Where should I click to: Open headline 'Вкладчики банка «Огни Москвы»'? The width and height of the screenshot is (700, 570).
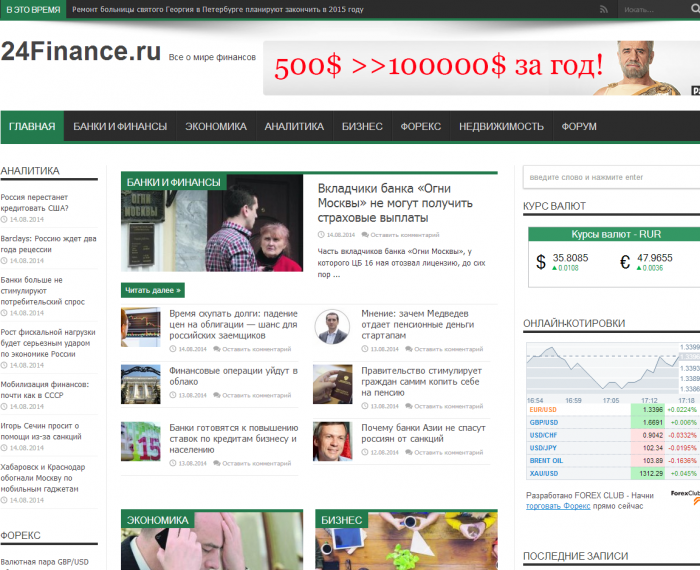point(395,203)
